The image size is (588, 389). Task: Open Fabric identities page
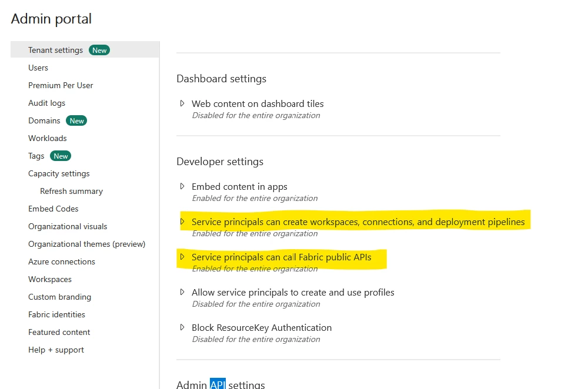pos(56,314)
